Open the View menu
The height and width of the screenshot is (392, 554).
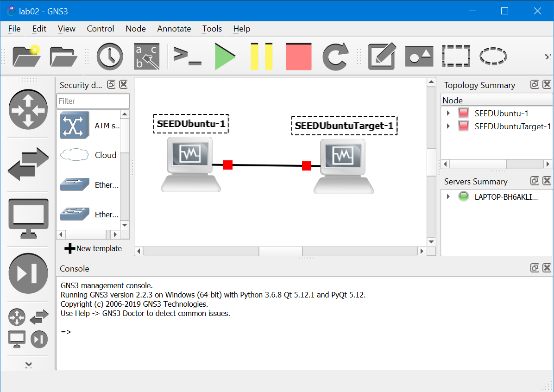[66, 29]
